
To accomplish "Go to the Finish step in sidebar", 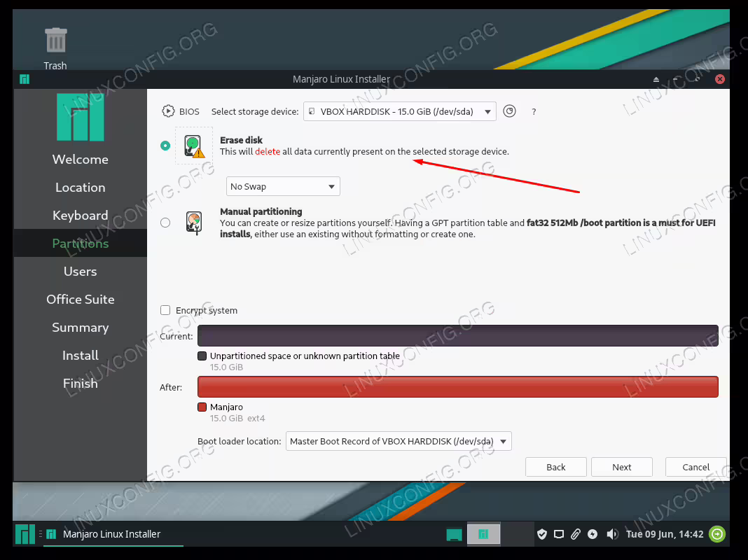I will [x=80, y=383].
